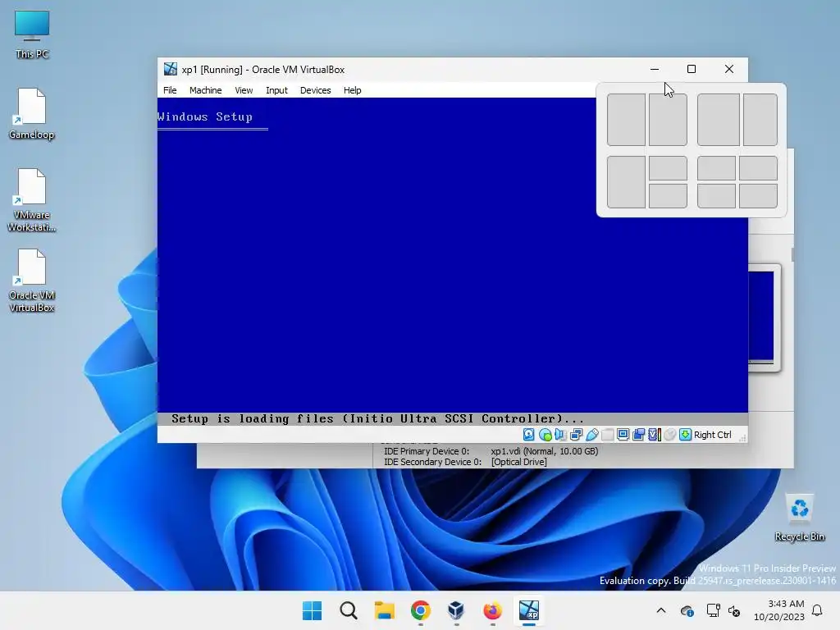This screenshot has width=840, height=630.
Task: Click the 'IDE Primary Device 0:' label
Action: click(427, 451)
